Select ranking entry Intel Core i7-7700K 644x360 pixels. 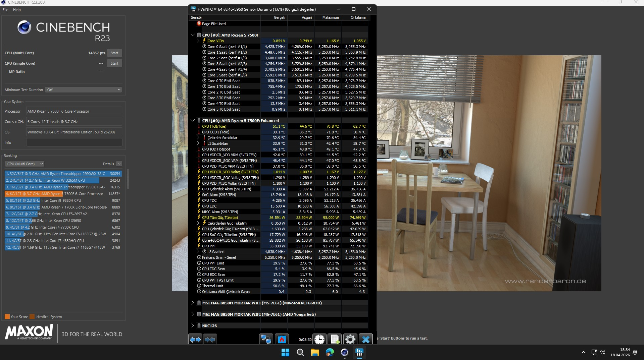(63, 227)
